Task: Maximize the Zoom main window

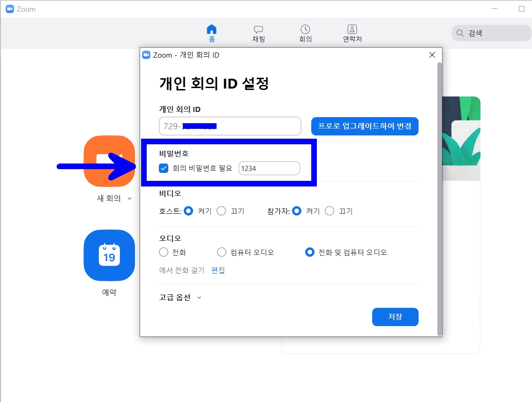Action: tap(522, 9)
